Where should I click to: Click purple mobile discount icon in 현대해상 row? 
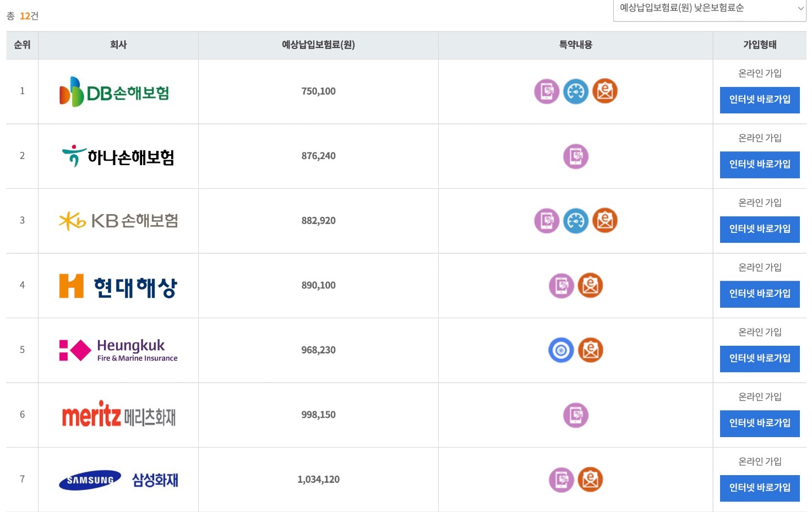[x=562, y=286]
